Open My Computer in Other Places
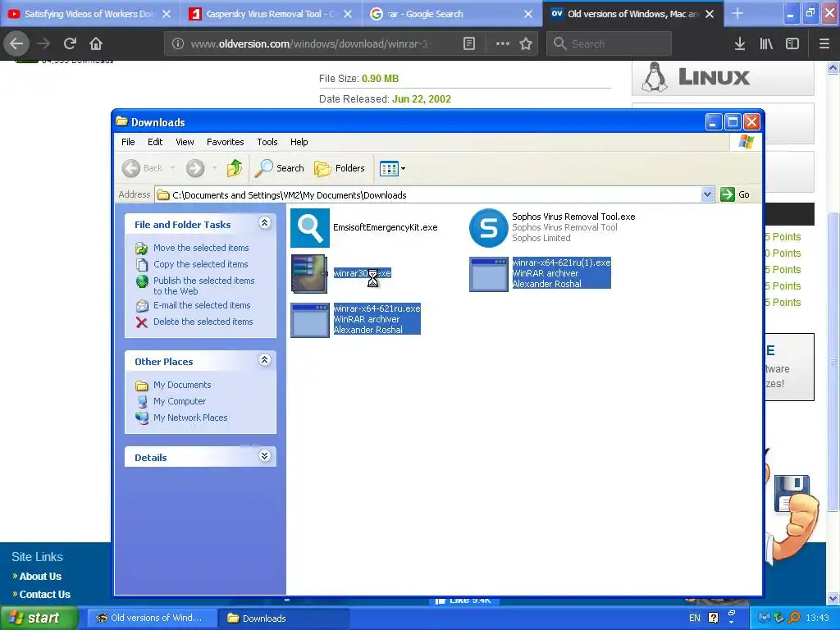Screen dimensions: 840x630 tap(180, 401)
